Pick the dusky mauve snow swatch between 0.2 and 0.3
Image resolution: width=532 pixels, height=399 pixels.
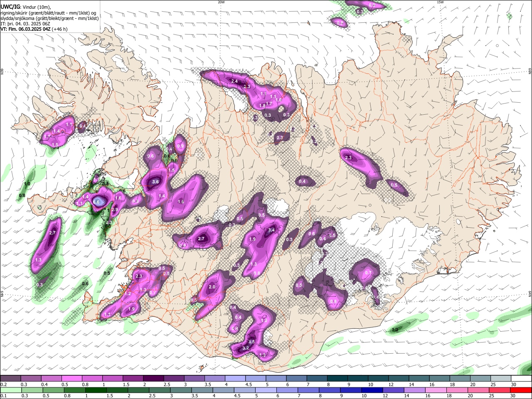click(11, 379)
